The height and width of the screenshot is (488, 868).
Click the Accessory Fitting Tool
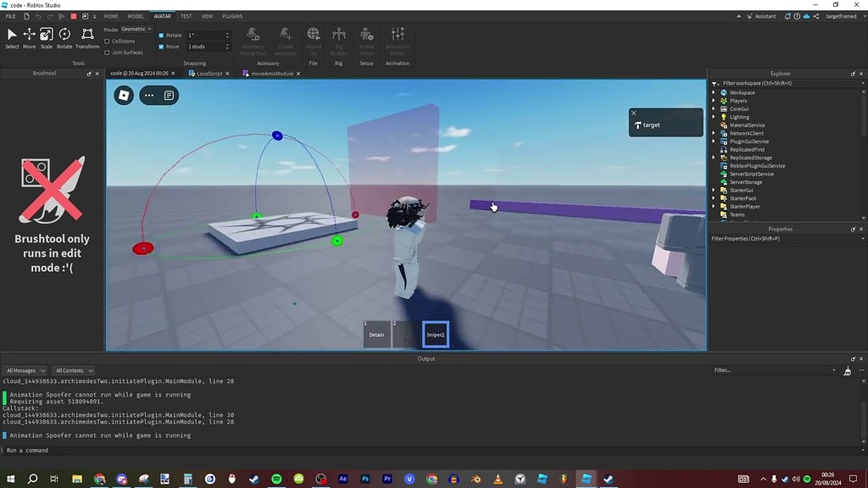(x=252, y=39)
